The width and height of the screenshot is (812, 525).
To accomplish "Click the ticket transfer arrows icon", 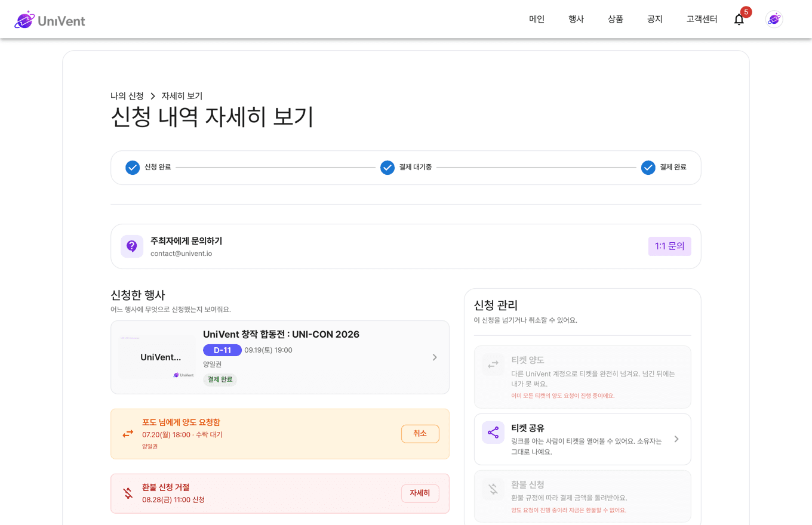I will point(493,365).
